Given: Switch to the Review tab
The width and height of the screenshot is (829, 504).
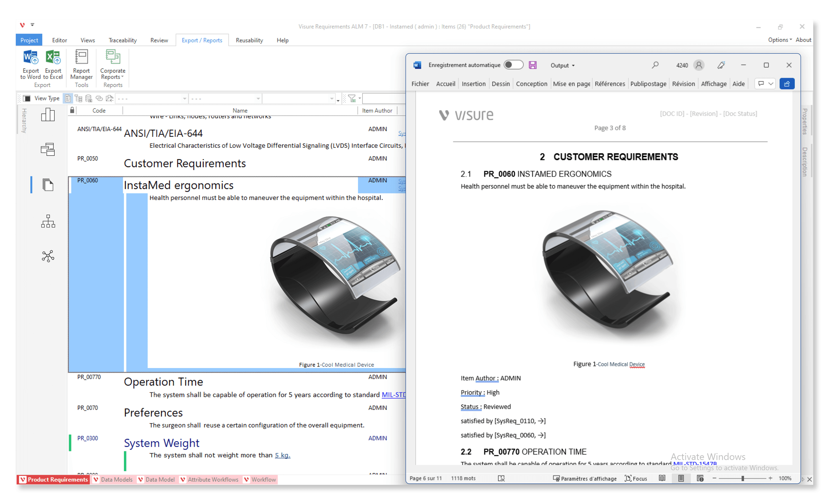Looking at the screenshot, I should click(159, 40).
